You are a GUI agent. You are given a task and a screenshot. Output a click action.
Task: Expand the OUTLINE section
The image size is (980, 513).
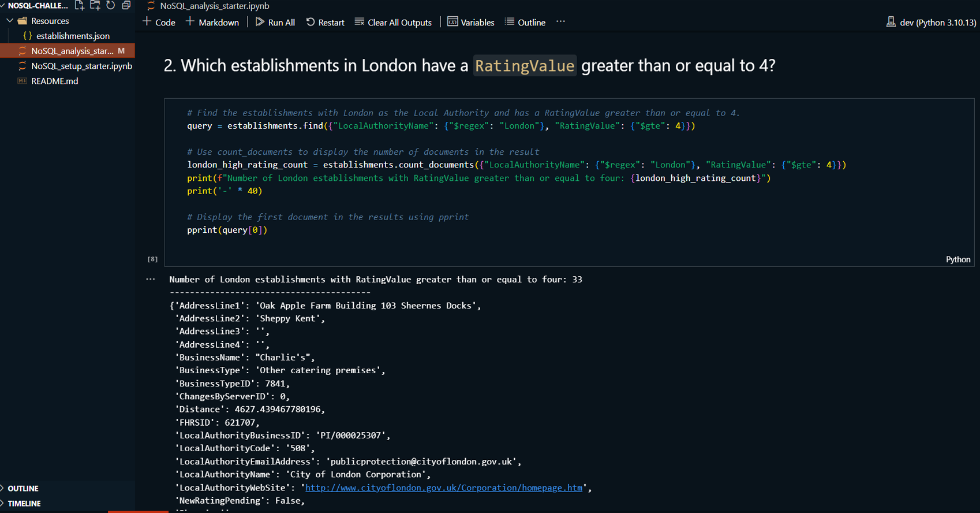(23, 489)
